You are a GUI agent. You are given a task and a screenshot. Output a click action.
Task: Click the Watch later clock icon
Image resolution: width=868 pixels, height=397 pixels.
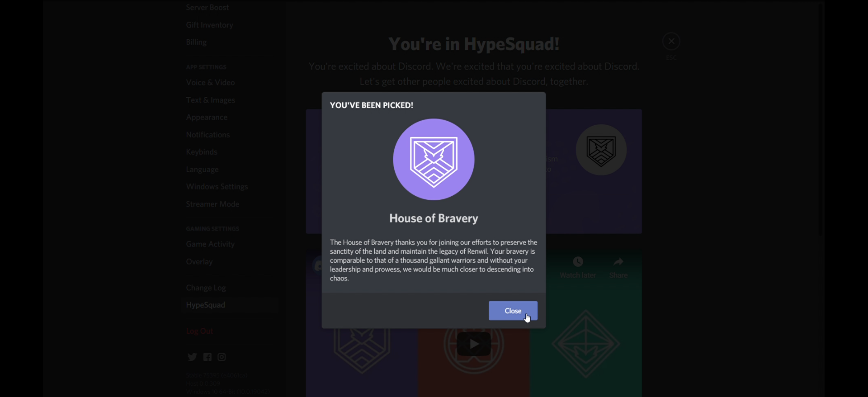pos(578,262)
